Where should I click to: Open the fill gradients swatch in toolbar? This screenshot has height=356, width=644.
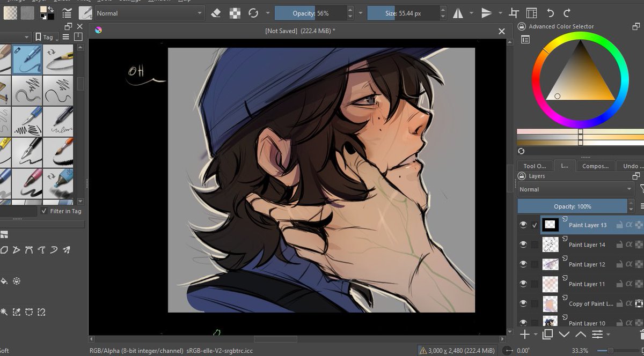[10, 13]
